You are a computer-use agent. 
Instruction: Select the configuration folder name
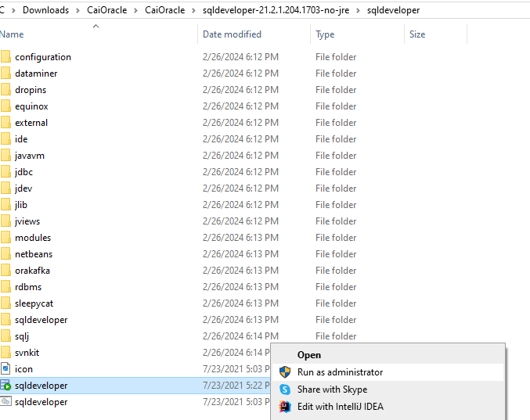point(43,57)
